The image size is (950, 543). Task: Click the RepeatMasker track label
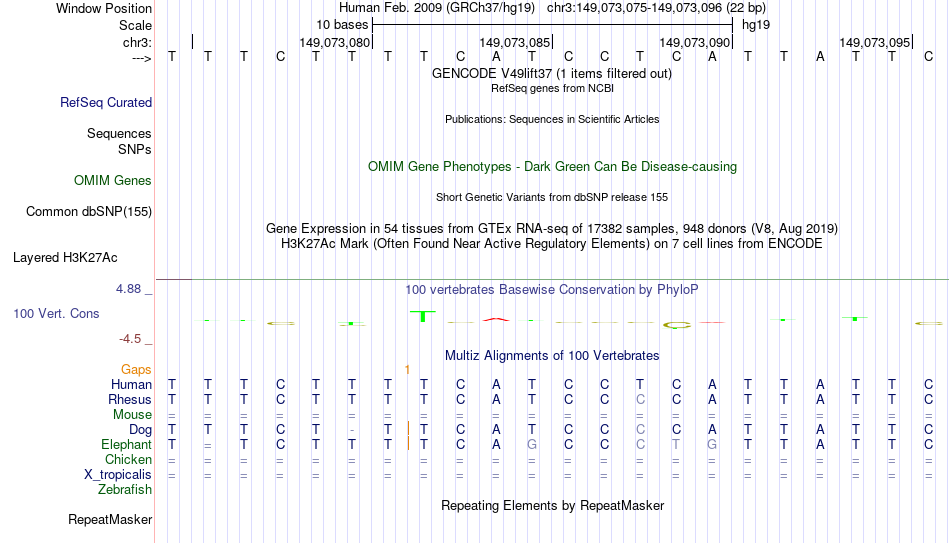point(110,519)
